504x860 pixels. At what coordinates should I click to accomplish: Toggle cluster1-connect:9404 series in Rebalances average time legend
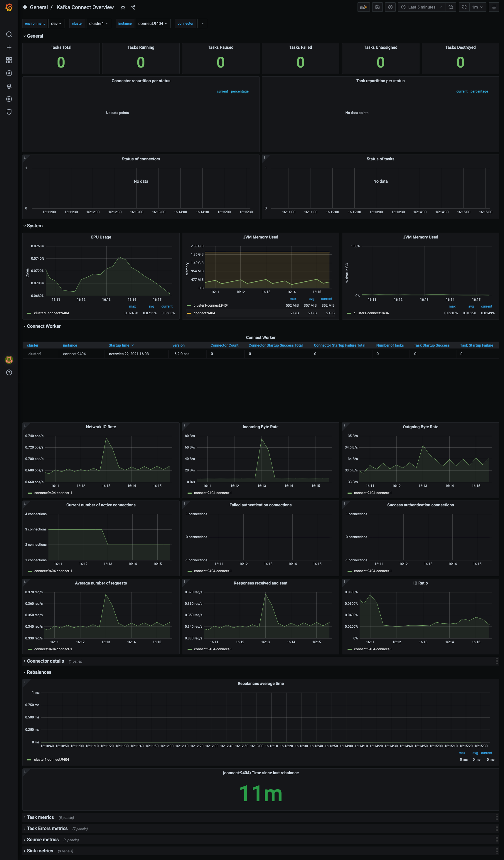pos(51,759)
